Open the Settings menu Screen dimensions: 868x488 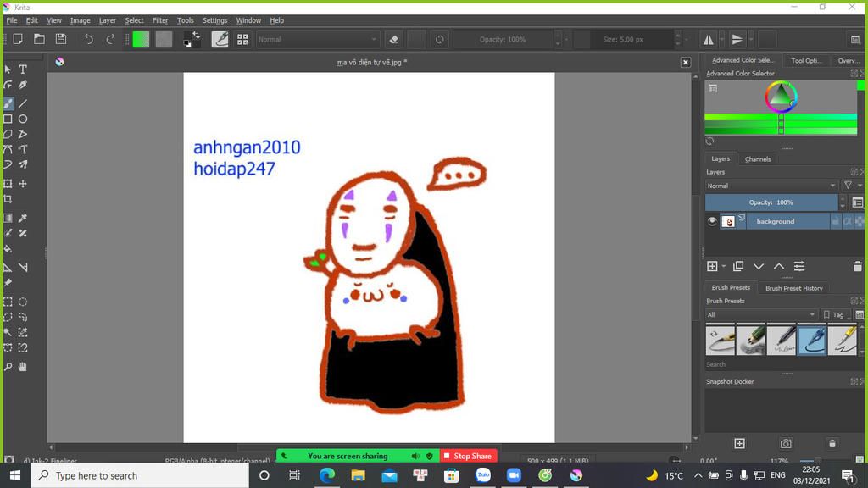214,20
